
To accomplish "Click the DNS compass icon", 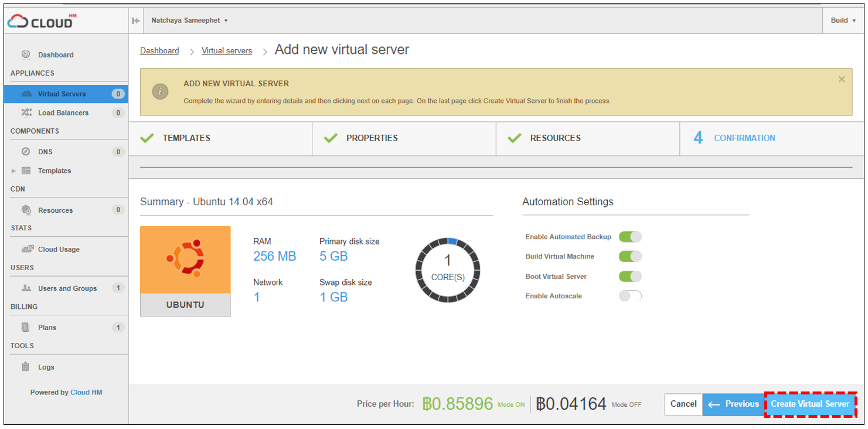I will pos(26,151).
